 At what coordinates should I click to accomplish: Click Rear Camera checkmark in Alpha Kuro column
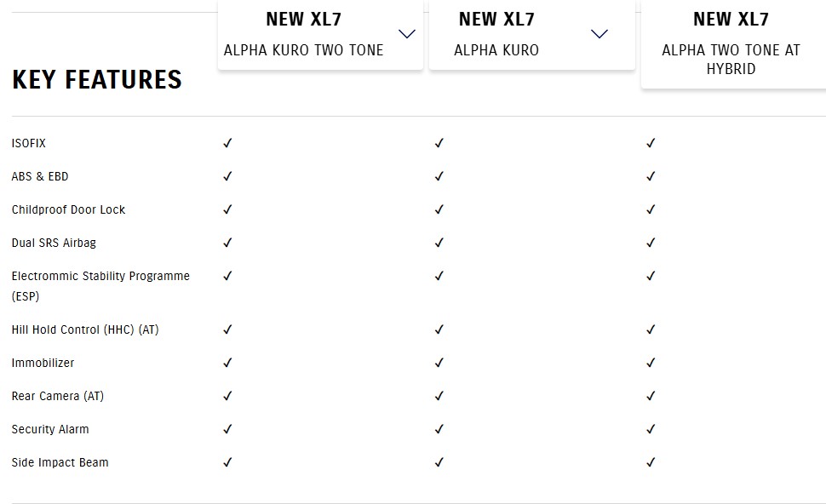pos(439,396)
